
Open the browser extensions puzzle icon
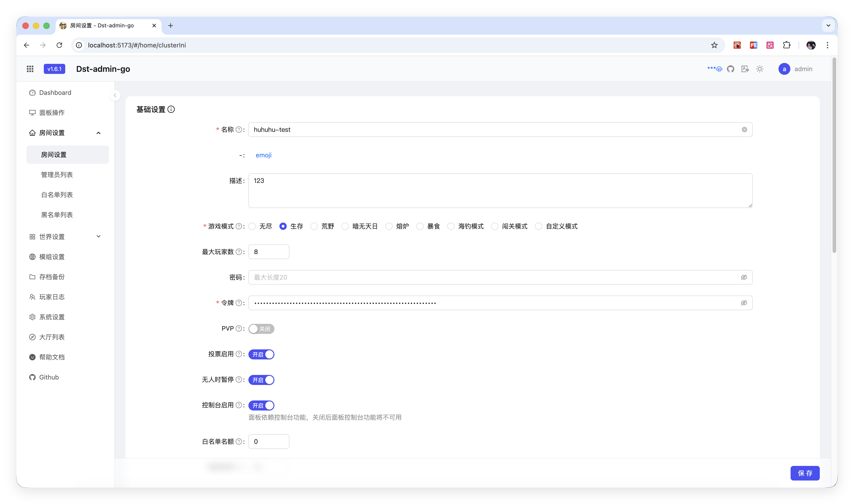pyautogui.click(x=786, y=45)
